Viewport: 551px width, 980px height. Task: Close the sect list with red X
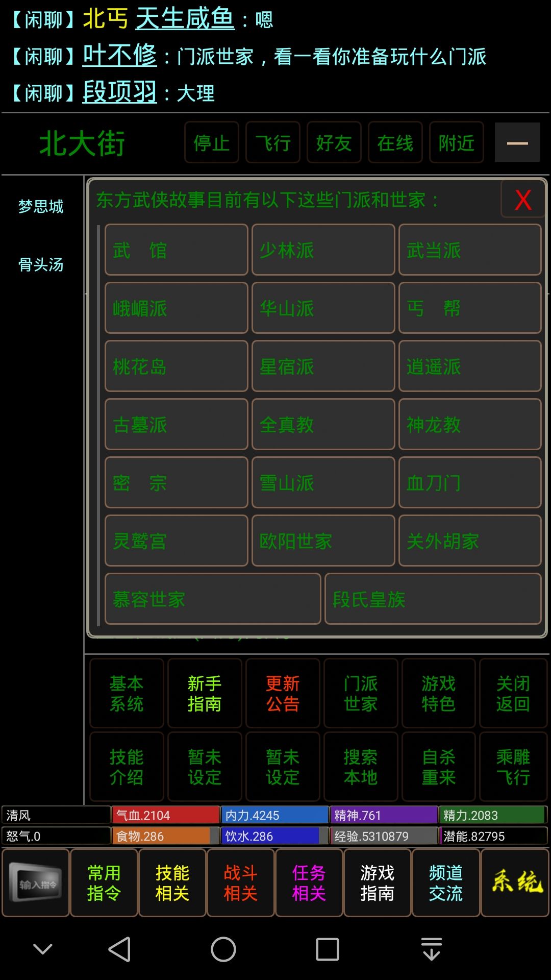pyautogui.click(x=523, y=200)
